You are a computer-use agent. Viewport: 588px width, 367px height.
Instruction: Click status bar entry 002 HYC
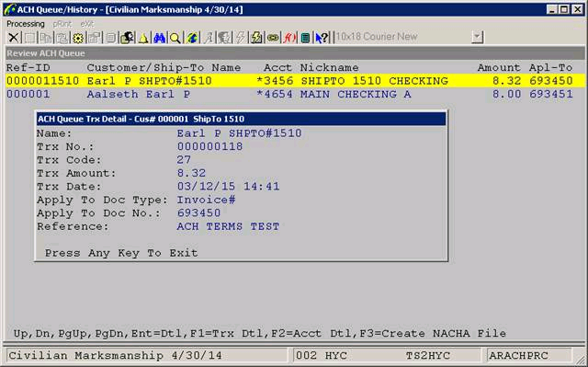coord(322,355)
